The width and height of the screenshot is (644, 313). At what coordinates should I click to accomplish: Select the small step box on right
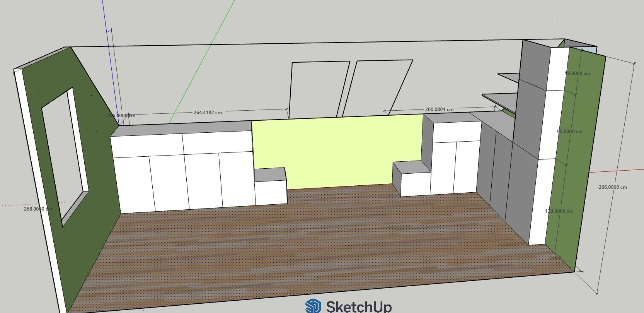(416, 184)
